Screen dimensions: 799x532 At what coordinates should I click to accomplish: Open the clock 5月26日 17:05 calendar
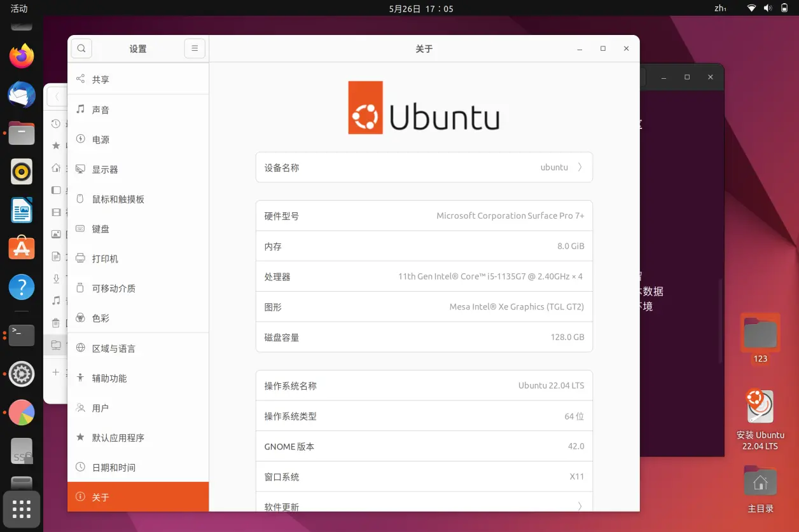[x=420, y=8]
